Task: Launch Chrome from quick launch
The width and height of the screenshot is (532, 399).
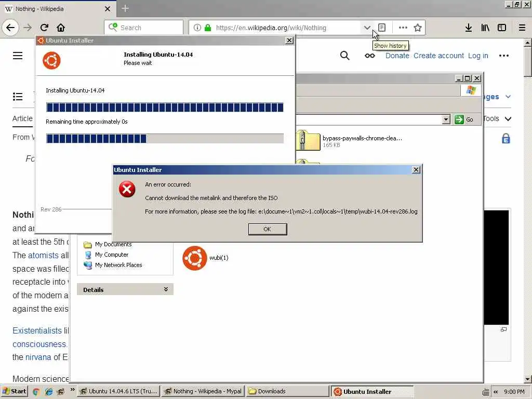Action: pos(36,392)
